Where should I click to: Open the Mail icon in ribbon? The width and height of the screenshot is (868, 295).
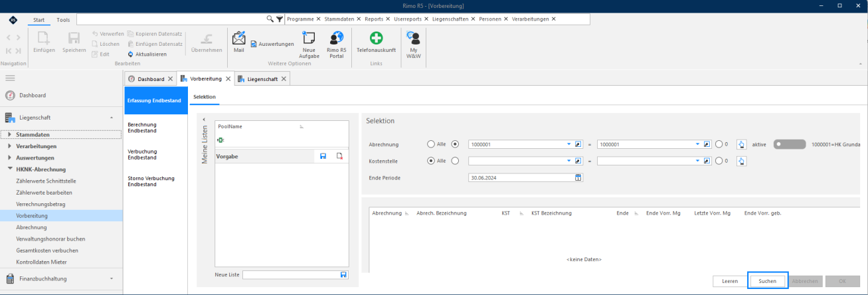[239, 41]
